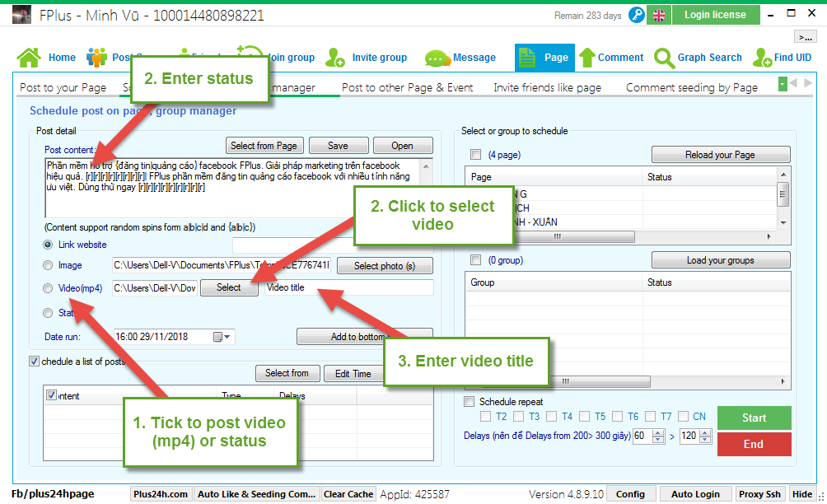Image resolution: width=827 pixels, height=504 pixels.
Task: Open the Graph Search menu
Action: point(710,58)
